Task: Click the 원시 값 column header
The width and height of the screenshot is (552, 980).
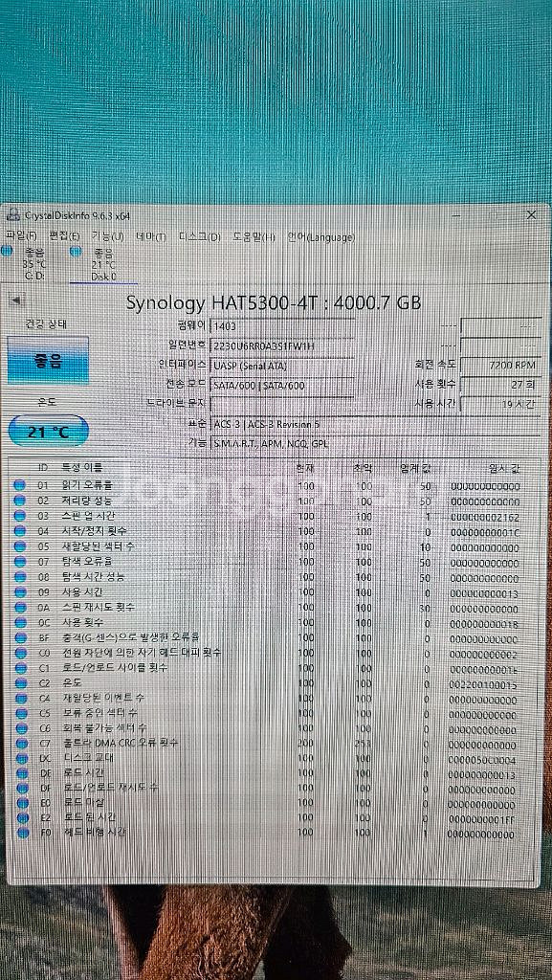Action: (502, 469)
